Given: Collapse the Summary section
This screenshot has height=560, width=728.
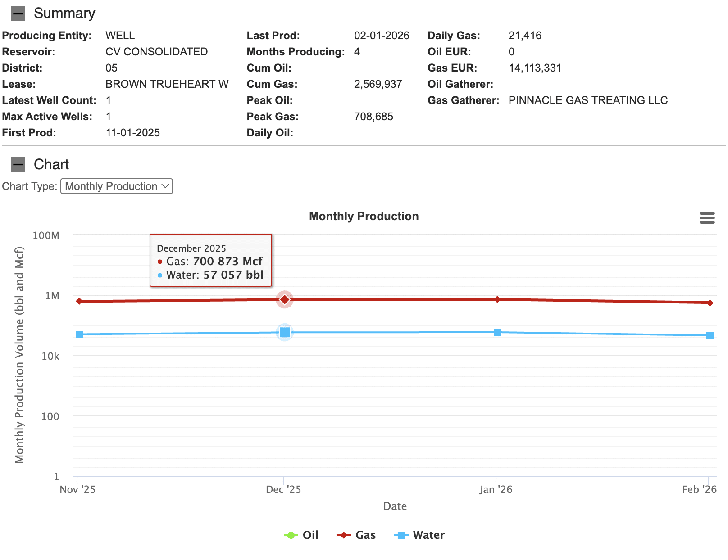Looking at the screenshot, I should [x=18, y=14].
